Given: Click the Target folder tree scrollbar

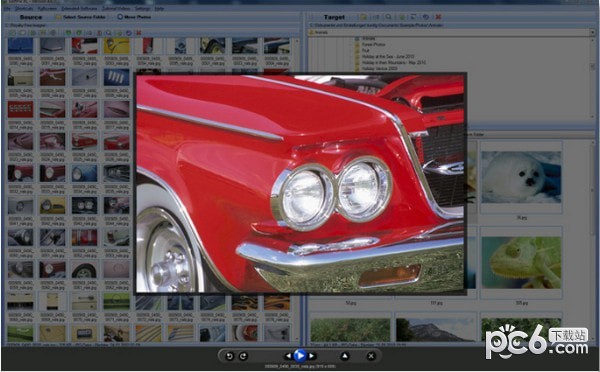Looking at the screenshot, I should [x=592, y=78].
